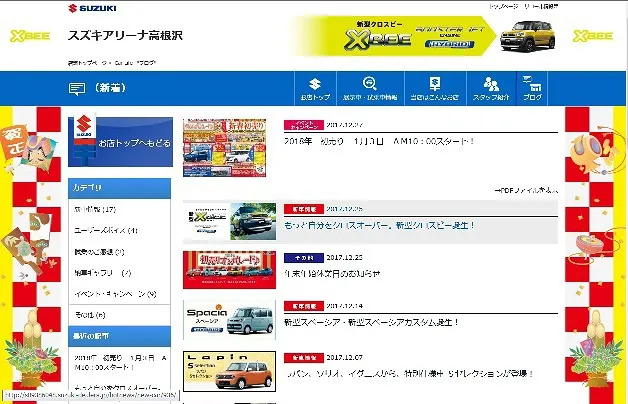628x404 pixels.
Task: Open the red 初売りオンパレード thumbnail
Action: pos(229,270)
